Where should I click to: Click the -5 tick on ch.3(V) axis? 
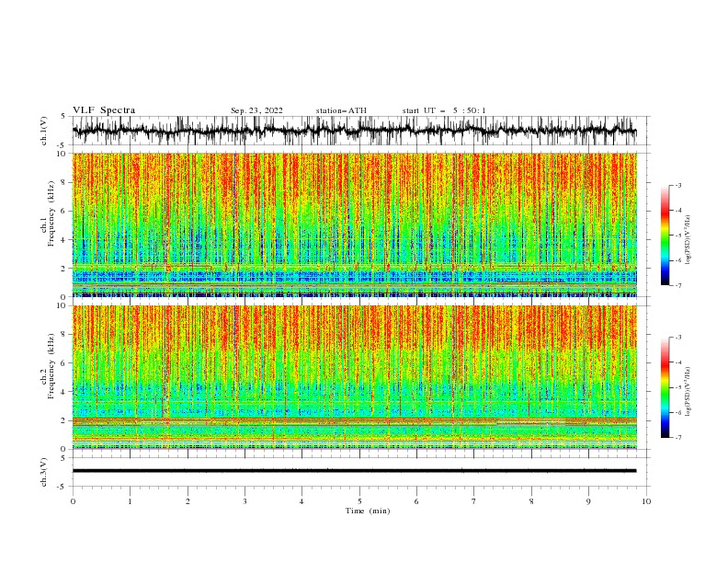(x=62, y=487)
